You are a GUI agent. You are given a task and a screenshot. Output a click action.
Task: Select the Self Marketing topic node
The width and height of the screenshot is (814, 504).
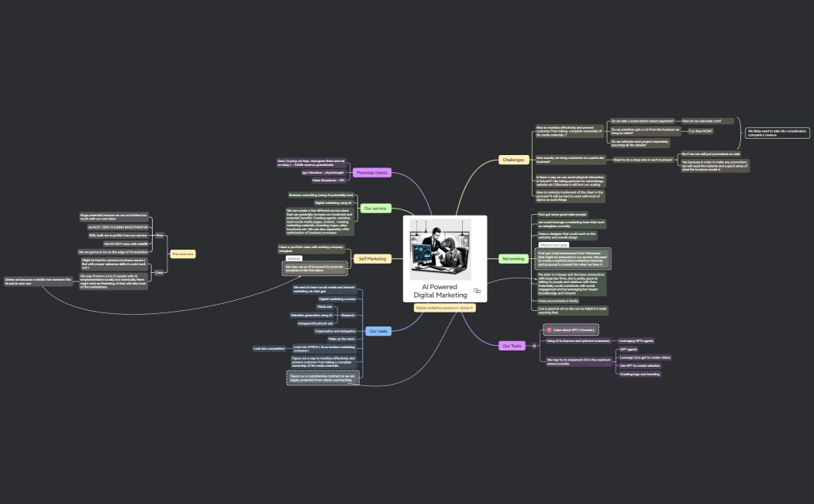pyautogui.click(x=372, y=258)
